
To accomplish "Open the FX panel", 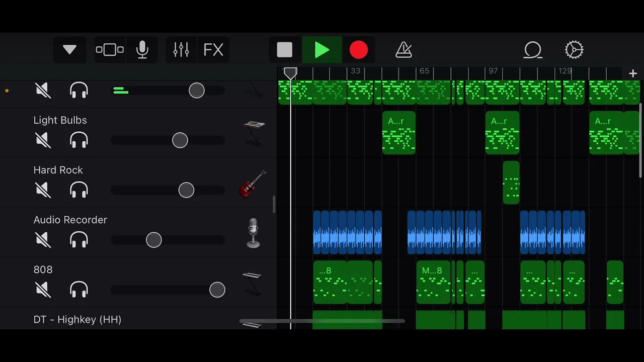I will tap(213, 50).
